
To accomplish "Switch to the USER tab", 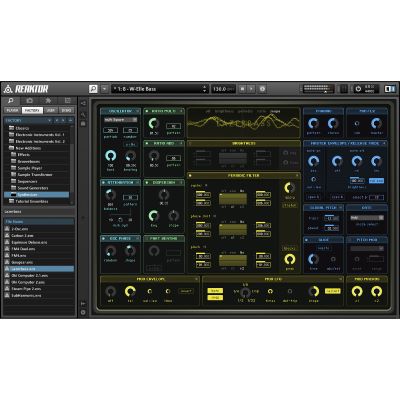I will tap(50, 110).
